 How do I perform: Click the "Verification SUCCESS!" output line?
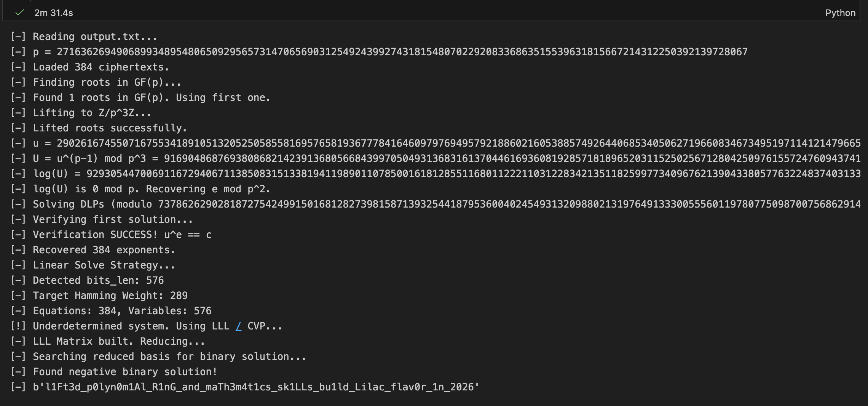122,235
